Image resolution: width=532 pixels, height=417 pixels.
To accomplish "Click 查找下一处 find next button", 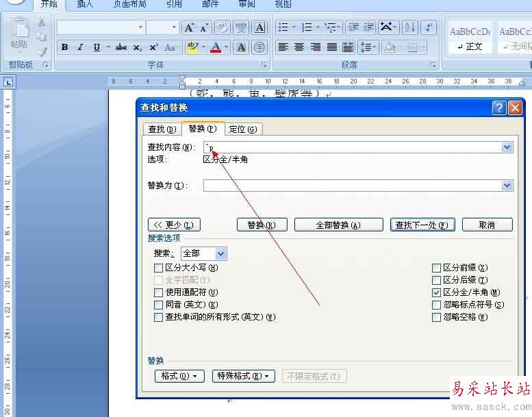I will tap(422, 225).
